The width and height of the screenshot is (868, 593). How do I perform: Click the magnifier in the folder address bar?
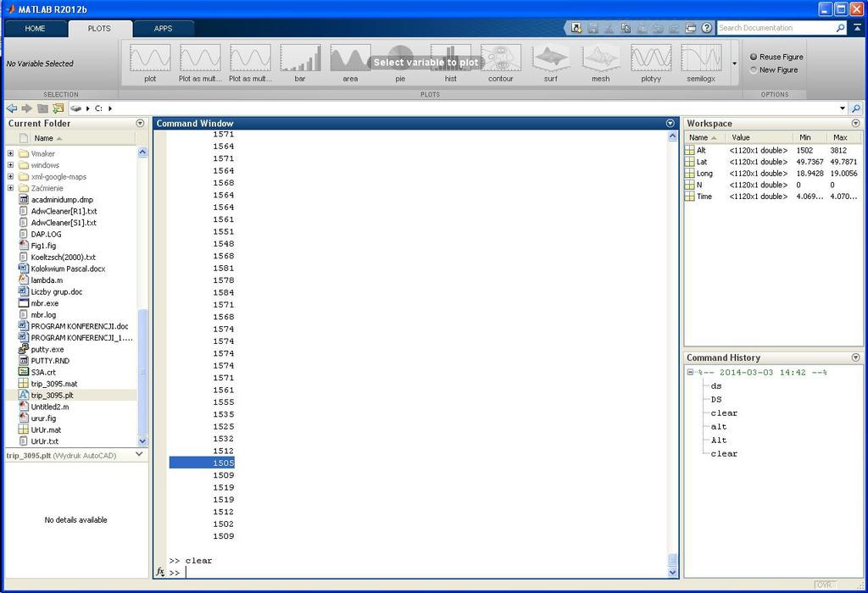(x=856, y=108)
